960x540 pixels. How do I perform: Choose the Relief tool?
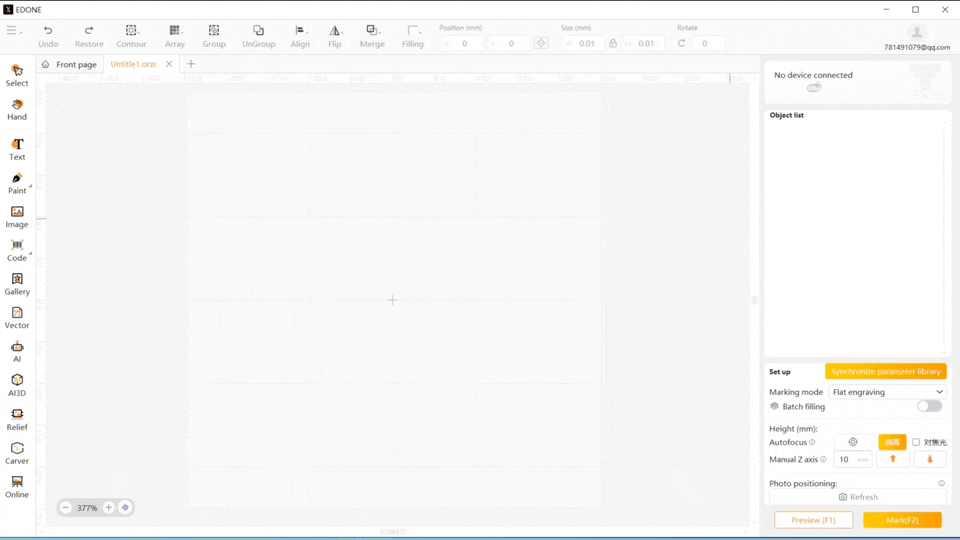click(17, 419)
